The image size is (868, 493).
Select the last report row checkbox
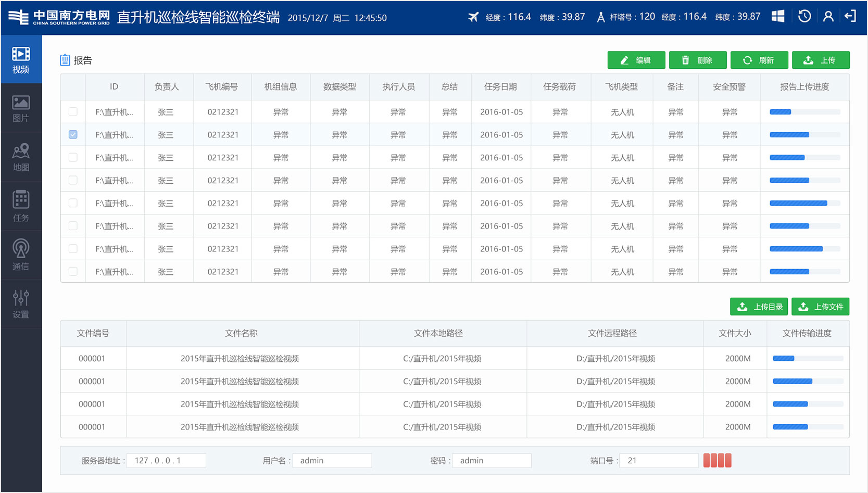click(x=72, y=271)
